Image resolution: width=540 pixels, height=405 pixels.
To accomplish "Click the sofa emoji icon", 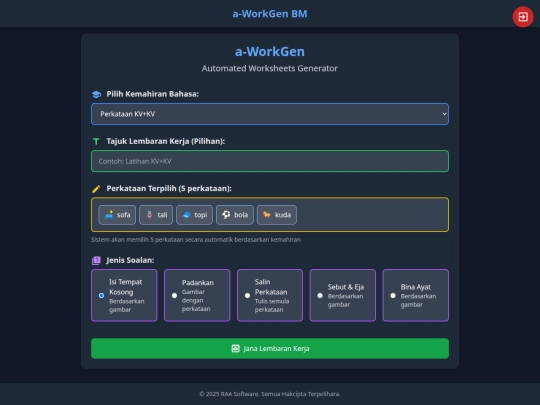I will (x=109, y=215).
